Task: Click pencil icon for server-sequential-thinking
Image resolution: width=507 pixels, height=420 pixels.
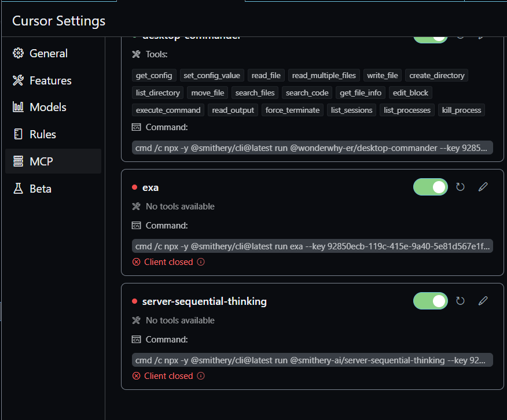Action: tap(483, 301)
